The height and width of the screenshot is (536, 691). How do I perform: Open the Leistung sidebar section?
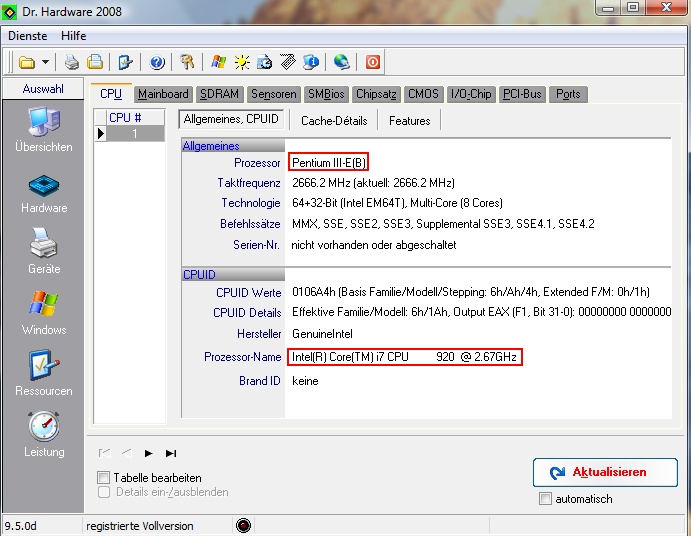44,435
